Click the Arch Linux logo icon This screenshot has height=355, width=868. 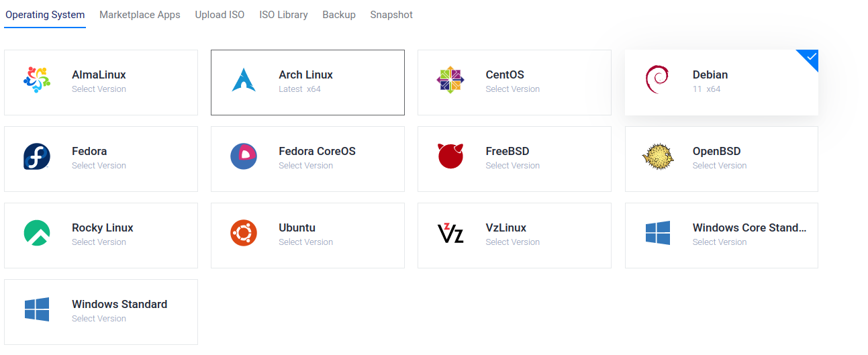[244, 81]
